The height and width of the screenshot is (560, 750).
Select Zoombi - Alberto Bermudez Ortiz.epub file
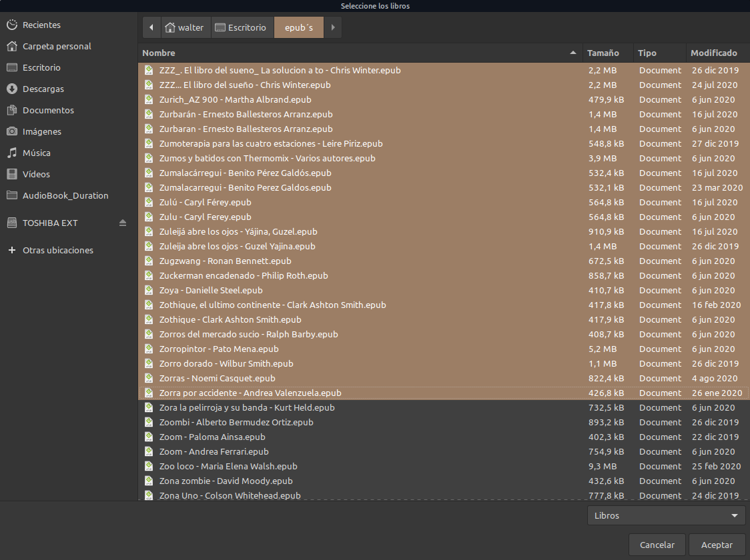click(236, 423)
